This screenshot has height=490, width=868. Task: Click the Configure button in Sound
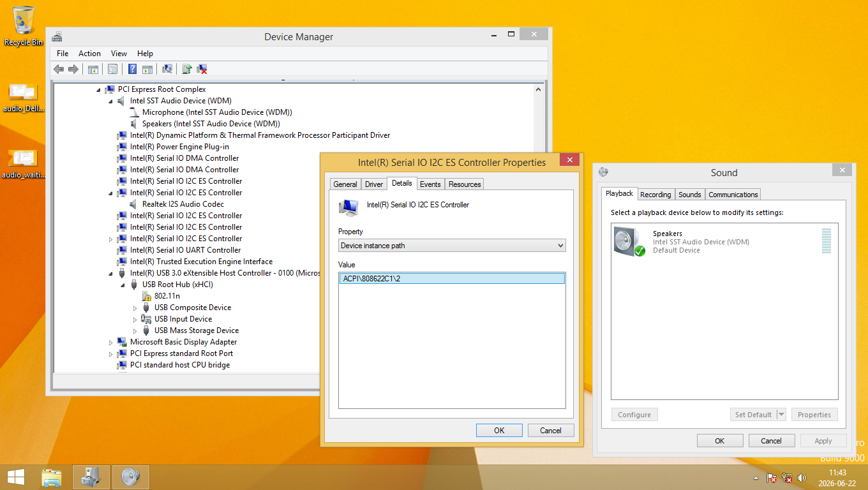coord(634,415)
